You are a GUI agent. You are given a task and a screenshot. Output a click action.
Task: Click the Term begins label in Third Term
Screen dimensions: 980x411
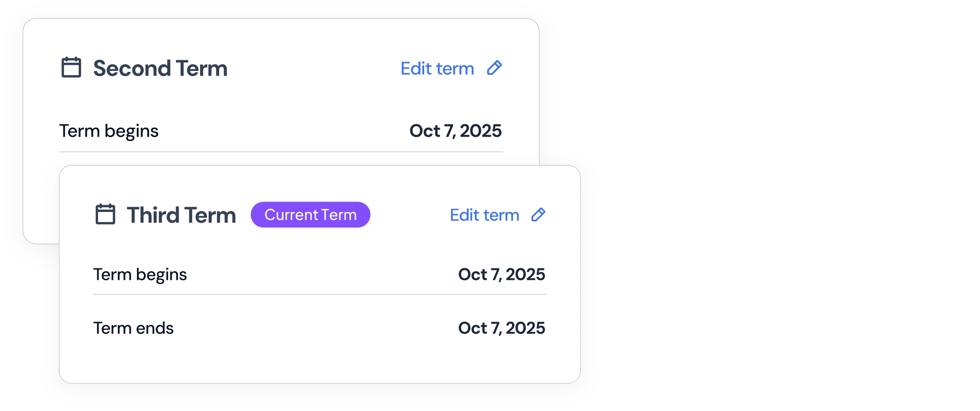140,274
